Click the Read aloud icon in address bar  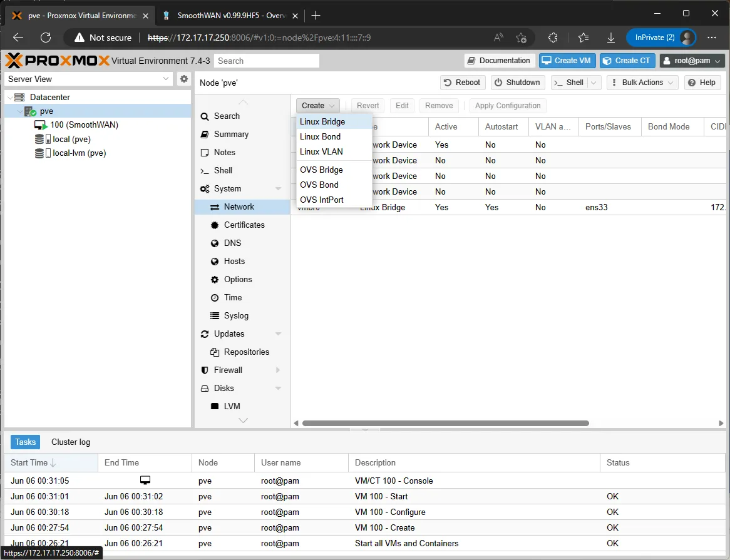[498, 38]
